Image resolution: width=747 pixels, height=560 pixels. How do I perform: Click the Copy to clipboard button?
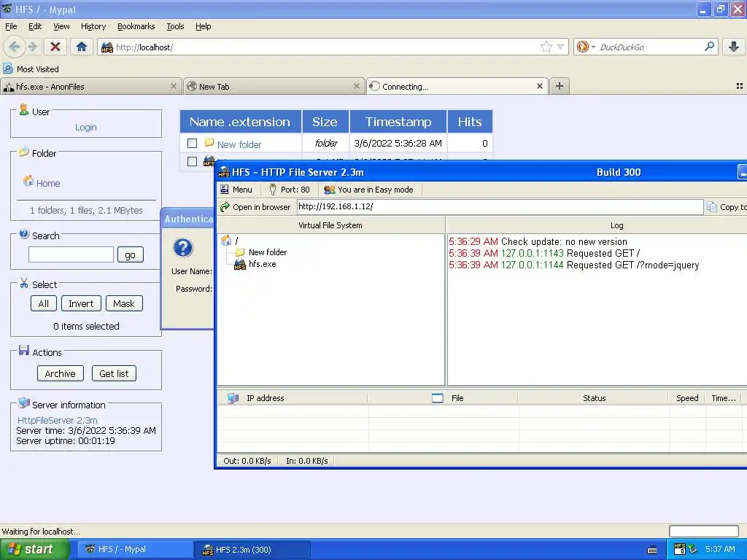click(727, 206)
